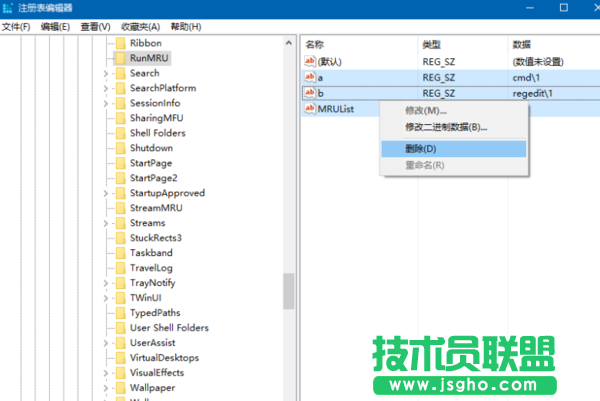Click the TypedPaths folder icon
The image size is (600, 401).
121,313
